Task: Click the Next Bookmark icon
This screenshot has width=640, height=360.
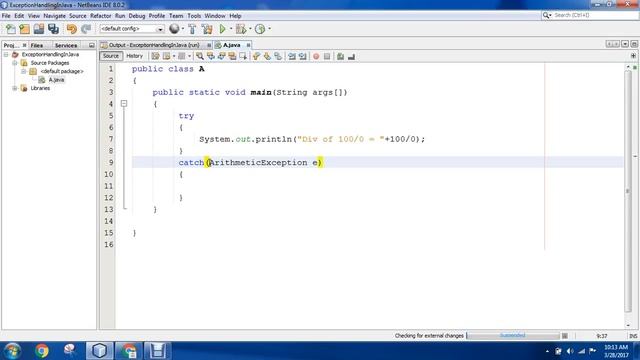Action: tap(267, 56)
